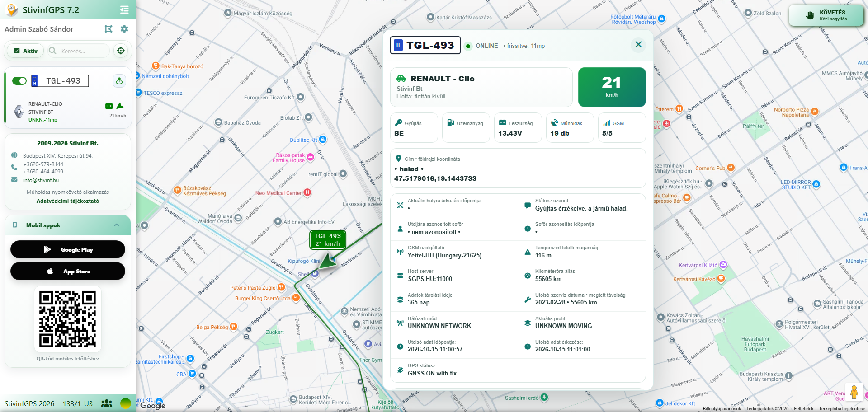Click the Üzemanyag fuel tile
Image resolution: width=868 pixels, height=412 pixels.
[x=466, y=128]
